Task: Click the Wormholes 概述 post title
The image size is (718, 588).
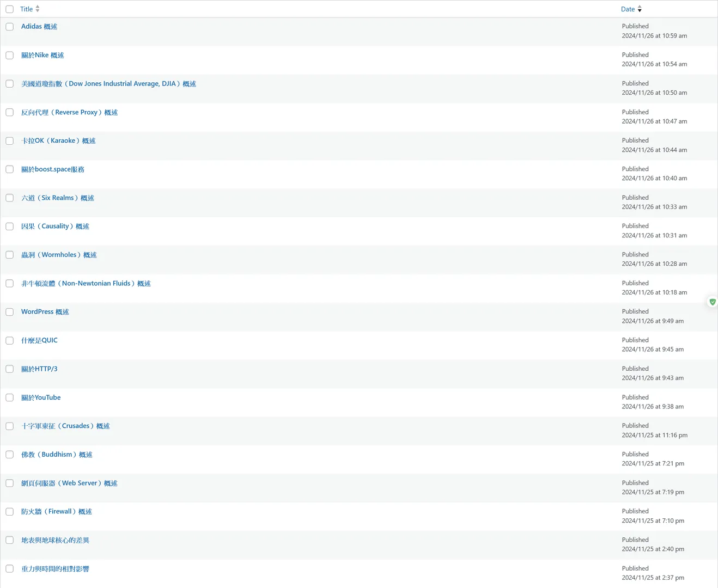Action: pos(59,255)
